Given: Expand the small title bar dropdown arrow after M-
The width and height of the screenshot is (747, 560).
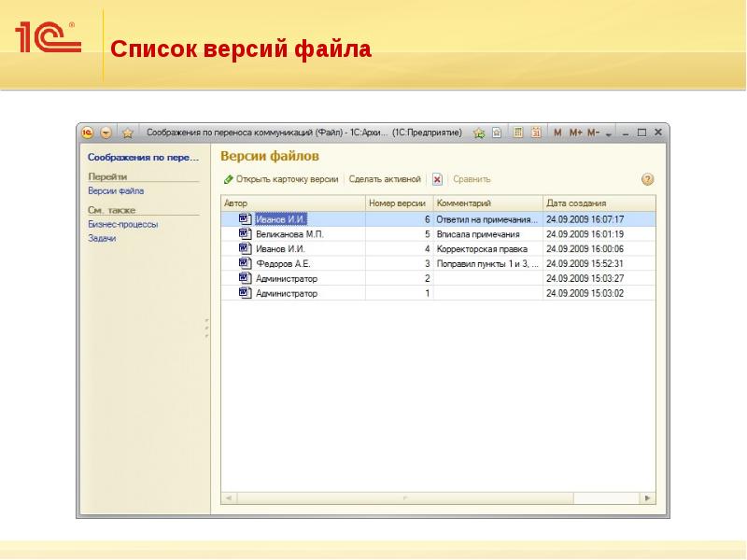Looking at the screenshot, I should click(608, 133).
